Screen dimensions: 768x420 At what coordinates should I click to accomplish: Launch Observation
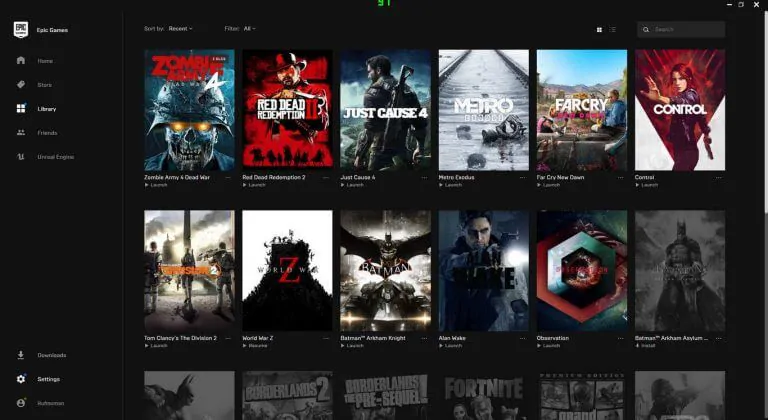[x=549, y=346]
